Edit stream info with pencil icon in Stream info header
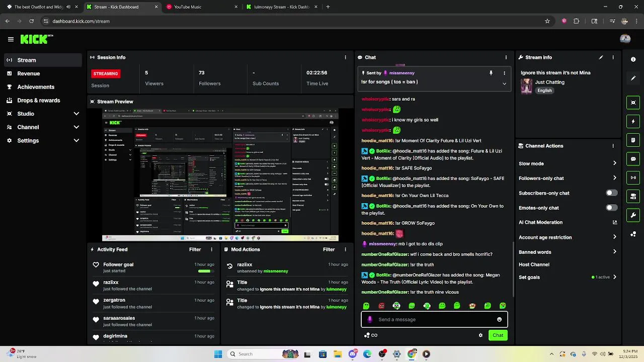644x362 pixels. tap(601, 57)
